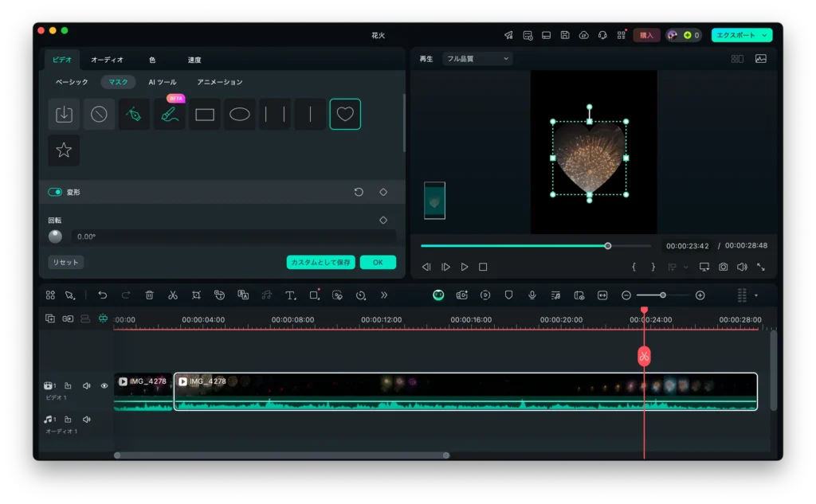Mute the オーディオ 1 track

(x=86, y=420)
